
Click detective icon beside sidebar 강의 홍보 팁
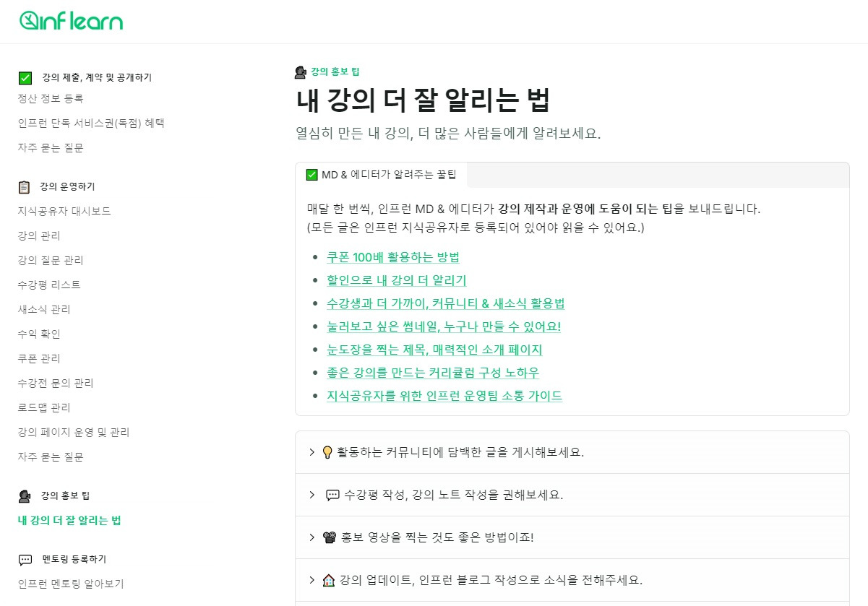(25, 496)
